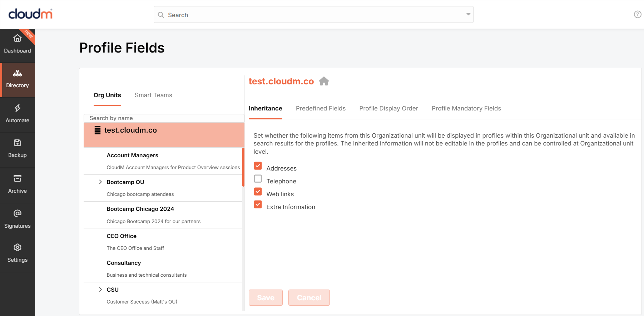Click the Telephone label text

[281, 181]
